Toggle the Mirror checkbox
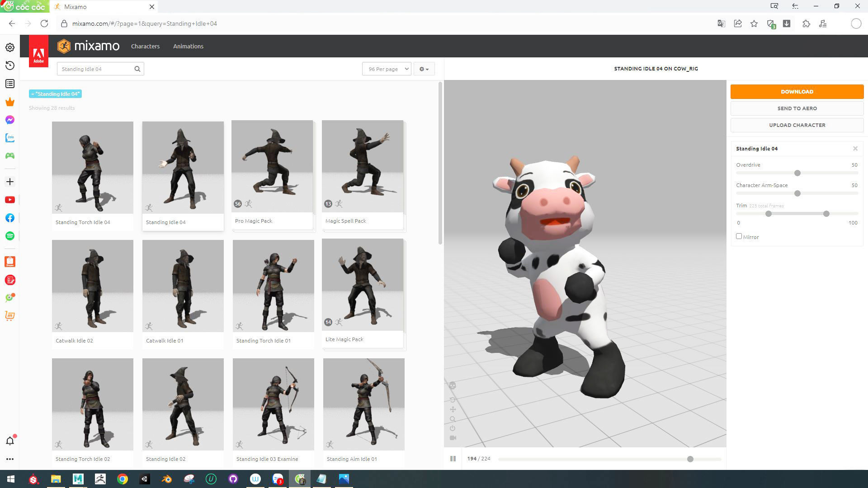Image resolution: width=868 pixels, height=488 pixels. pos(739,236)
